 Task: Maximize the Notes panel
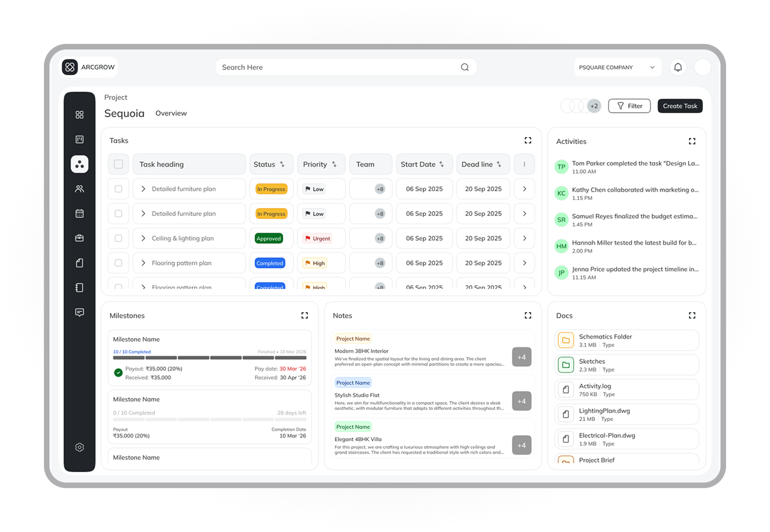(528, 315)
